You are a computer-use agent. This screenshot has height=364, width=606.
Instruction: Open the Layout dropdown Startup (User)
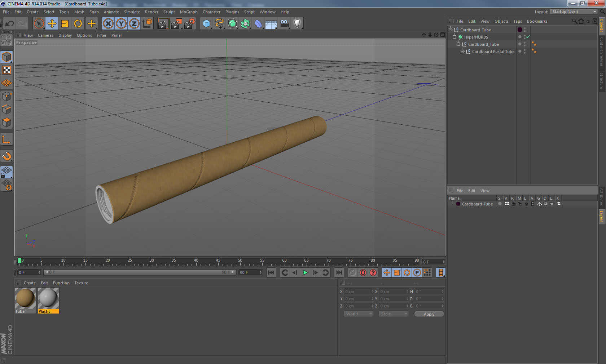pyautogui.click(x=574, y=12)
